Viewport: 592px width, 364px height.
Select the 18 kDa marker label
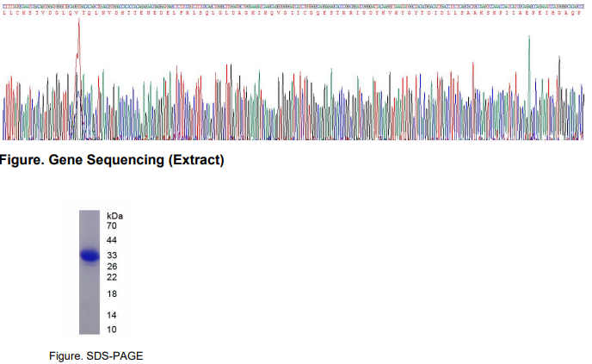112,293
